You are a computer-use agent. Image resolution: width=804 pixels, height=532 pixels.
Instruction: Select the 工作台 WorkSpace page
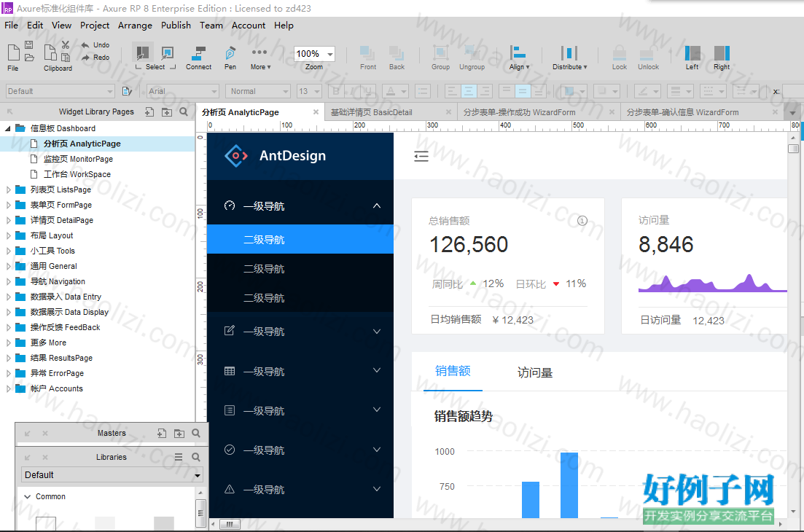click(x=77, y=174)
